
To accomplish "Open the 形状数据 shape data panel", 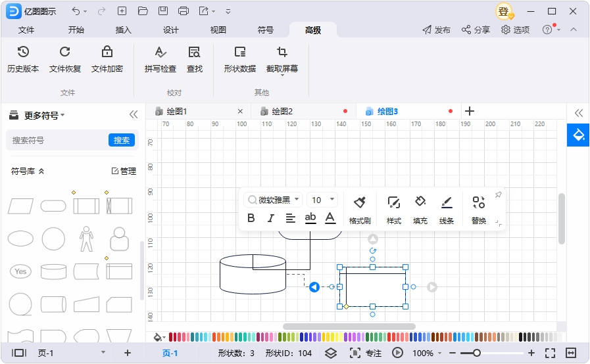I will click(x=239, y=58).
